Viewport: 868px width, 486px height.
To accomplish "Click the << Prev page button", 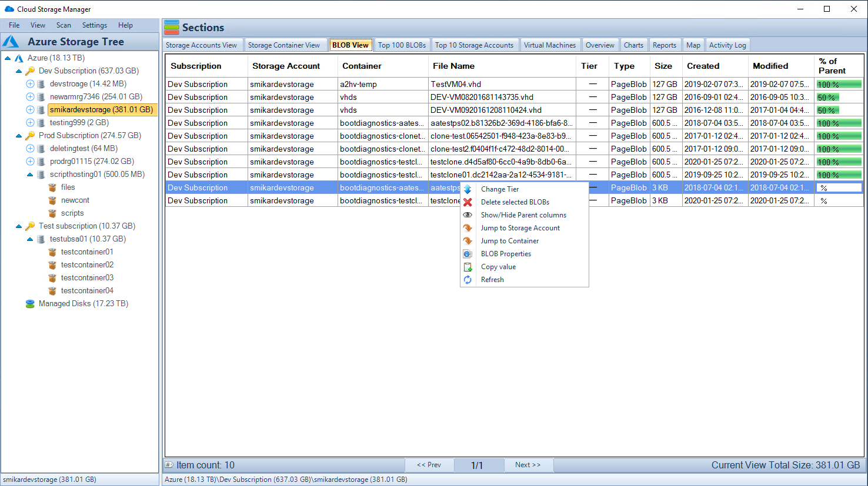I will click(x=429, y=465).
